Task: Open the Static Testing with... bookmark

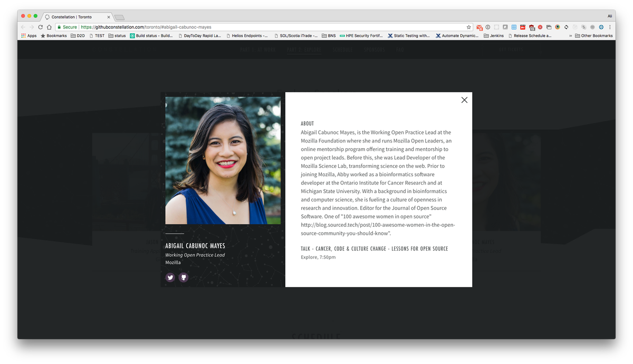Action: [x=409, y=36]
